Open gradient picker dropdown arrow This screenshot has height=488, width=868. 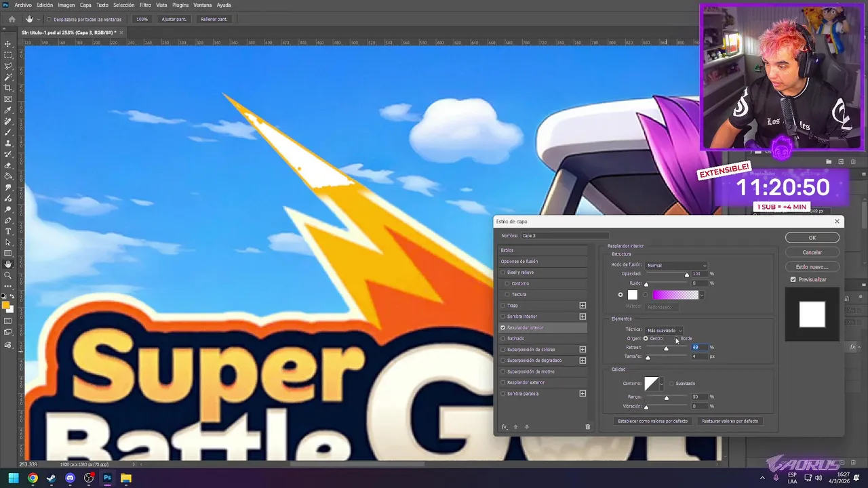tap(702, 295)
